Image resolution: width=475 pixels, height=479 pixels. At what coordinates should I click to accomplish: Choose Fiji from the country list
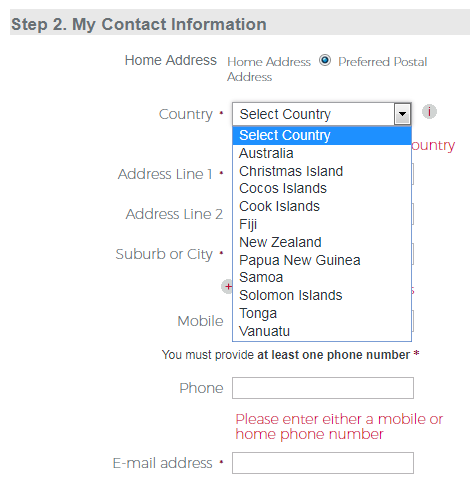pos(322,225)
